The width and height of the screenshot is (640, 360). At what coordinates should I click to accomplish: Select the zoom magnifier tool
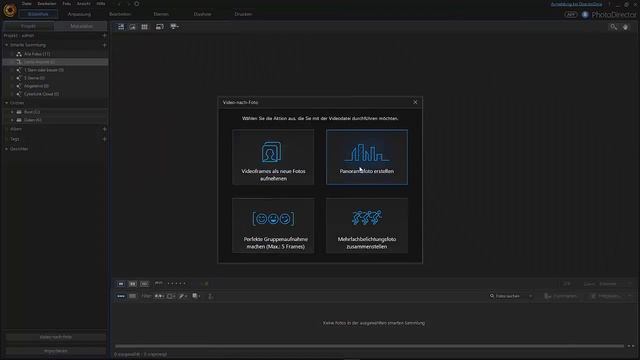click(613, 27)
